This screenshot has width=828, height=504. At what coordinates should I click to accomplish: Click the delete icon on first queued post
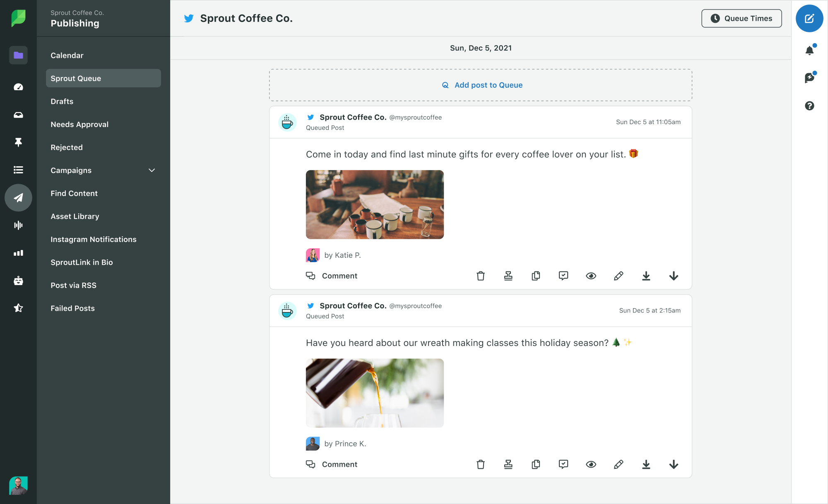click(x=481, y=275)
